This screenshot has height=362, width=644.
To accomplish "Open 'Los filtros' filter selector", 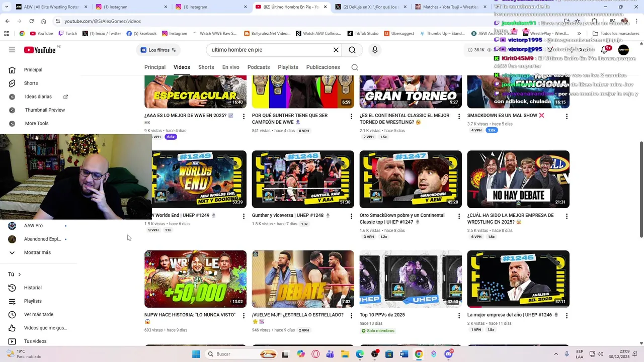I will pyautogui.click(x=158, y=50).
